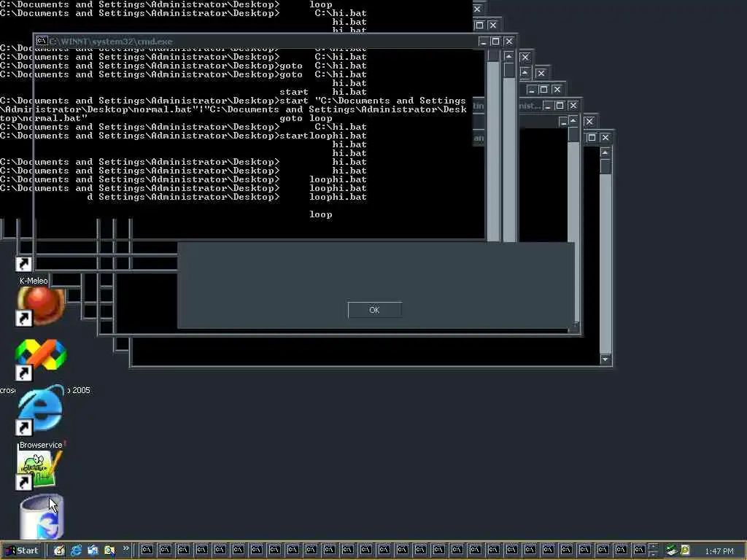
Task: Click the "goto loop" text after "top\normal.bat"
Action: pyautogui.click(x=306, y=118)
